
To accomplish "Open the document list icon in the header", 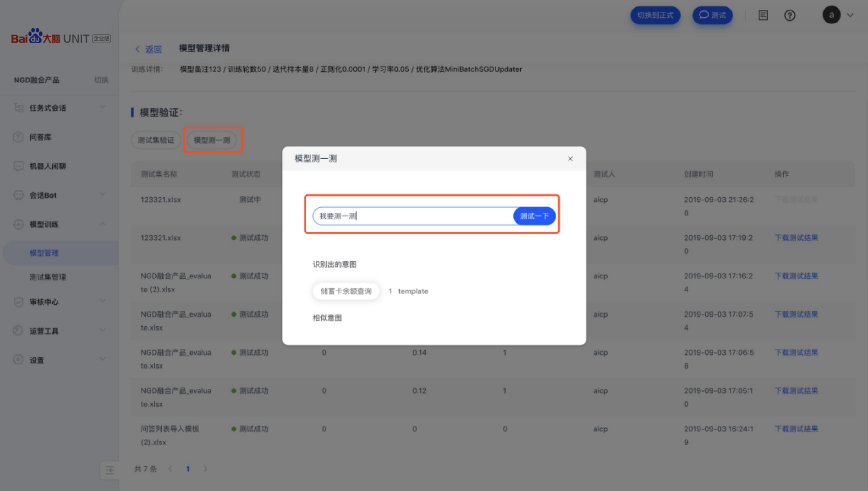I will pos(763,16).
